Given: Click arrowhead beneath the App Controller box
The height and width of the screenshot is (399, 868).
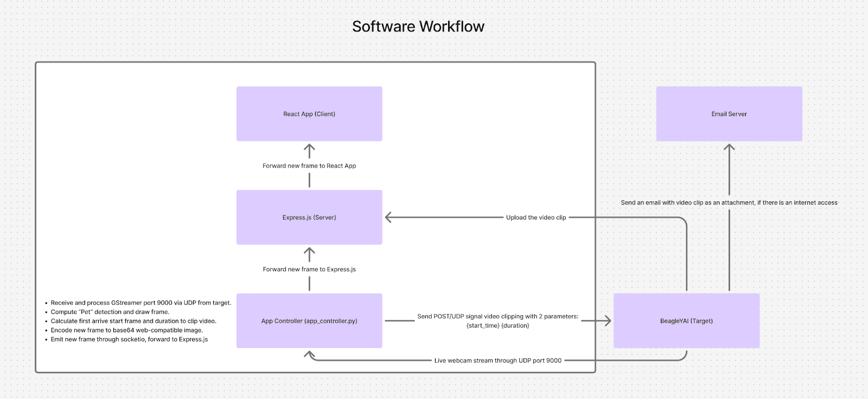Looking at the screenshot, I should click(x=309, y=354).
